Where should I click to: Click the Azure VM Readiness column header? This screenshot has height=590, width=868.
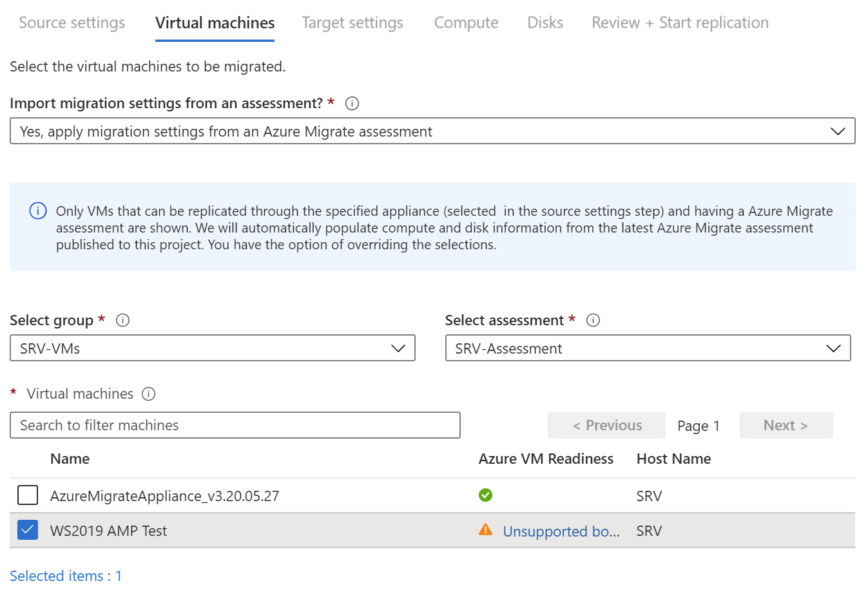coord(546,459)
